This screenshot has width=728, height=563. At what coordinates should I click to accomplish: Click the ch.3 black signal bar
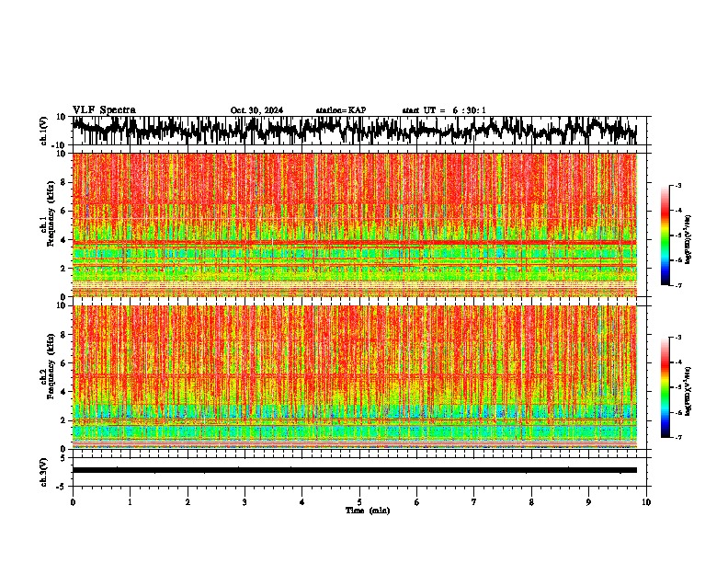(355, 470)
